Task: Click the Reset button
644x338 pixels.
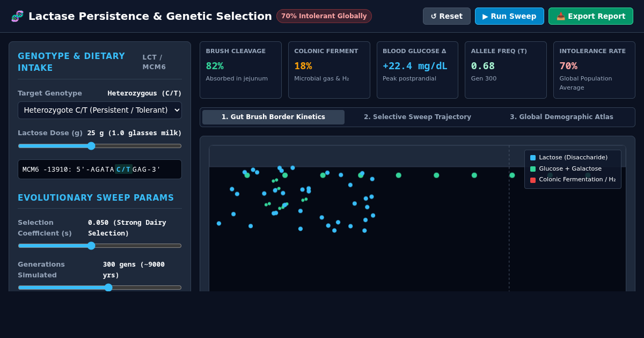Action: pos(447,16)
